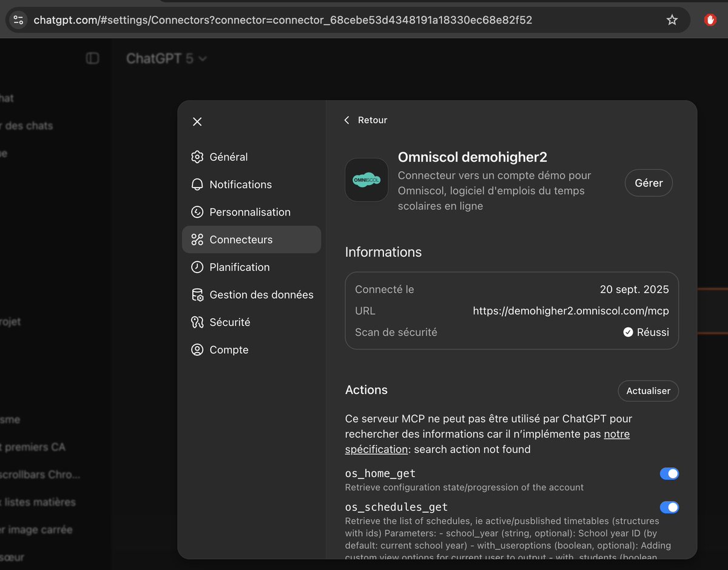This screenshot has width=728, height=570.
Task: Bookmark this page with the star icon
Action: click(672, 20)
